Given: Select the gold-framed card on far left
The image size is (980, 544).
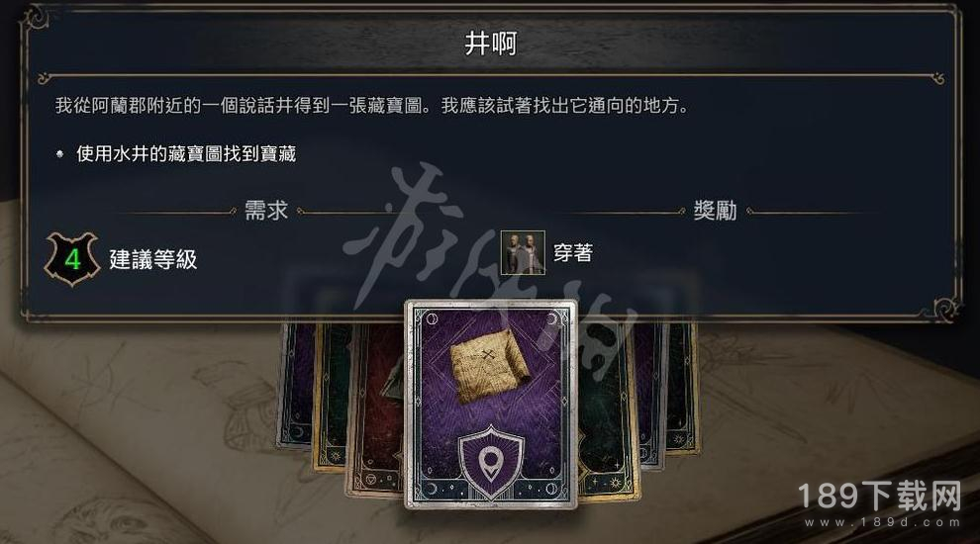Looking at the screenshot, I should [330, 398].
